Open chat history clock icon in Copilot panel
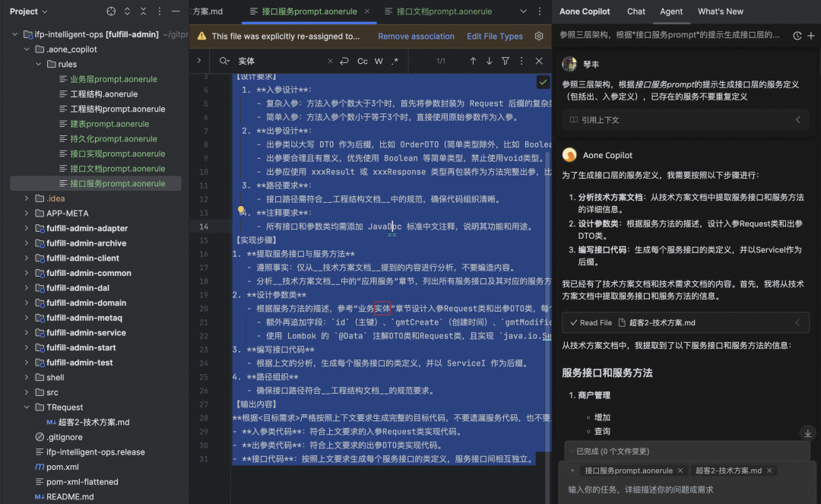This screenshot has height=504, width=821. (x=796, y=35)
